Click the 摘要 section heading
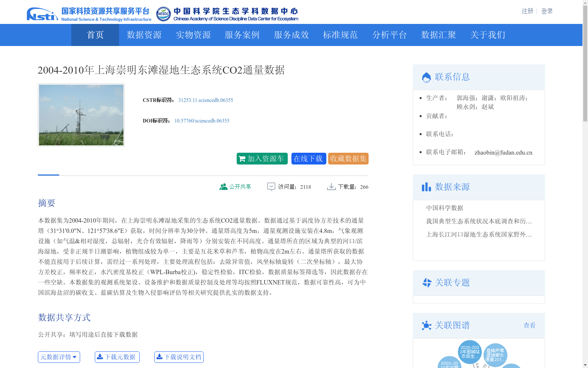 point(47,203)
